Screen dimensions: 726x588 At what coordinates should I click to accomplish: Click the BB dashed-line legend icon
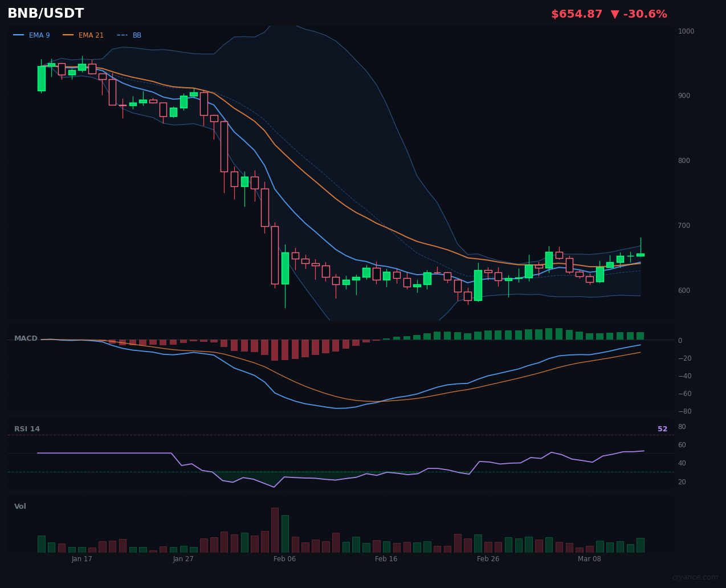(x=123, y=35)
